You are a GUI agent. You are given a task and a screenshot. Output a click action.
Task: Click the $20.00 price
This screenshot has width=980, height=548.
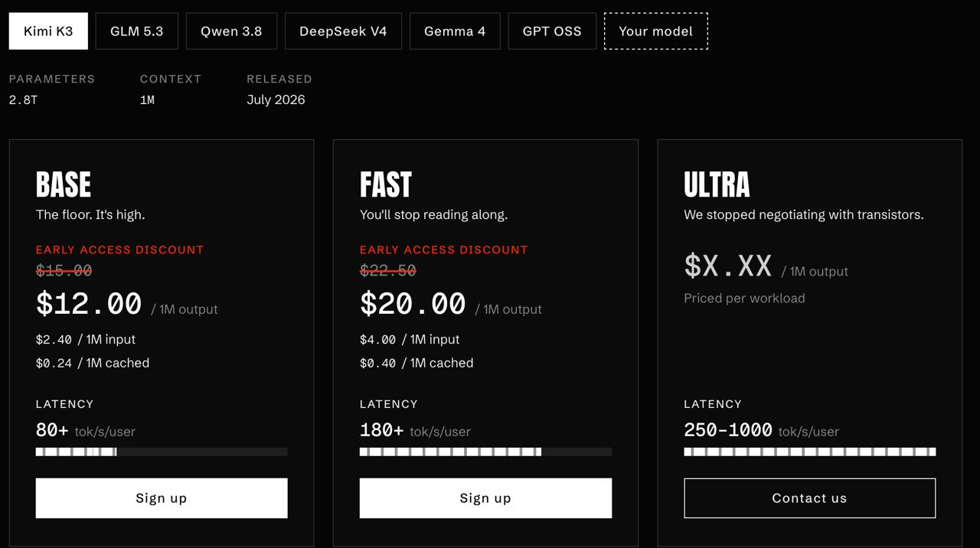tap(413, 304)
